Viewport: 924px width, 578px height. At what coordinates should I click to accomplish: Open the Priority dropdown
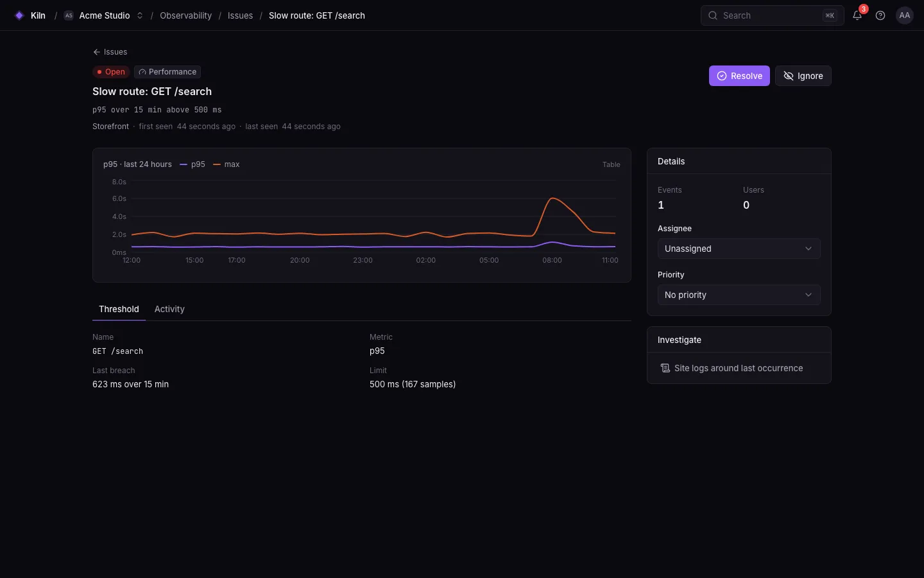739,295
